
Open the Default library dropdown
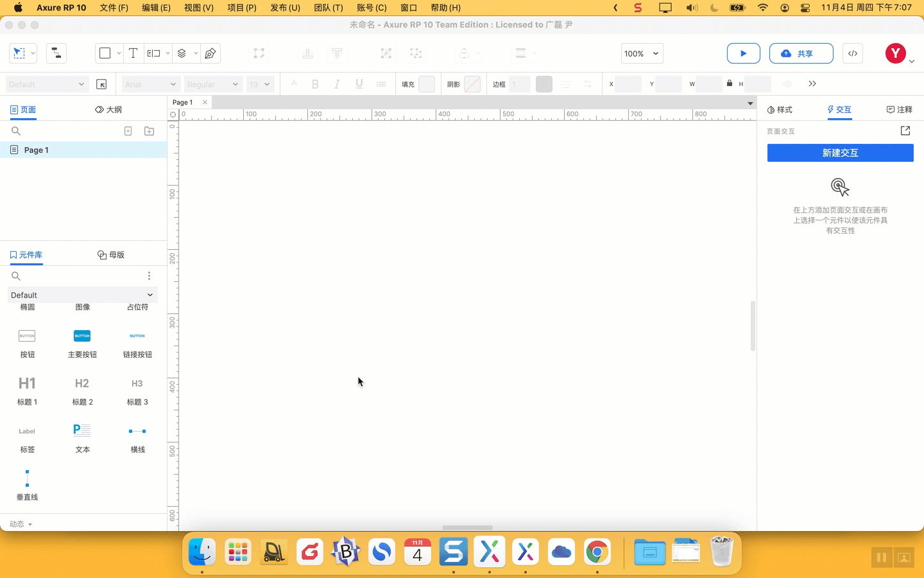(82, 295)
